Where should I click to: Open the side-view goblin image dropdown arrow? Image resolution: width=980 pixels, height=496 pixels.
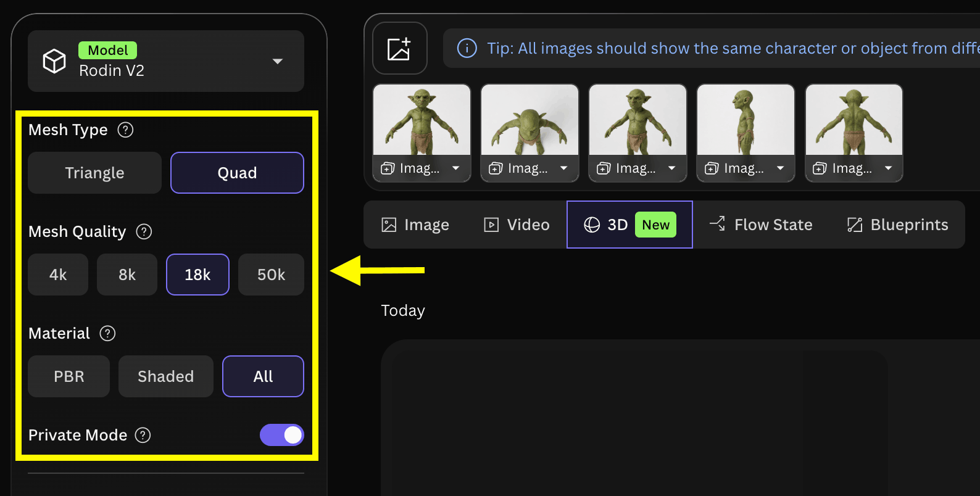click(780, 168)
